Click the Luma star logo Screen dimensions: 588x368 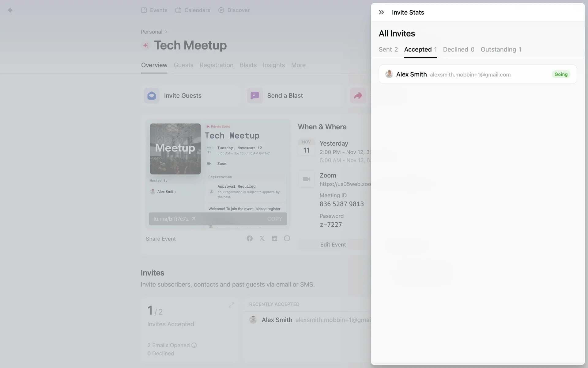tap(10, 10)
